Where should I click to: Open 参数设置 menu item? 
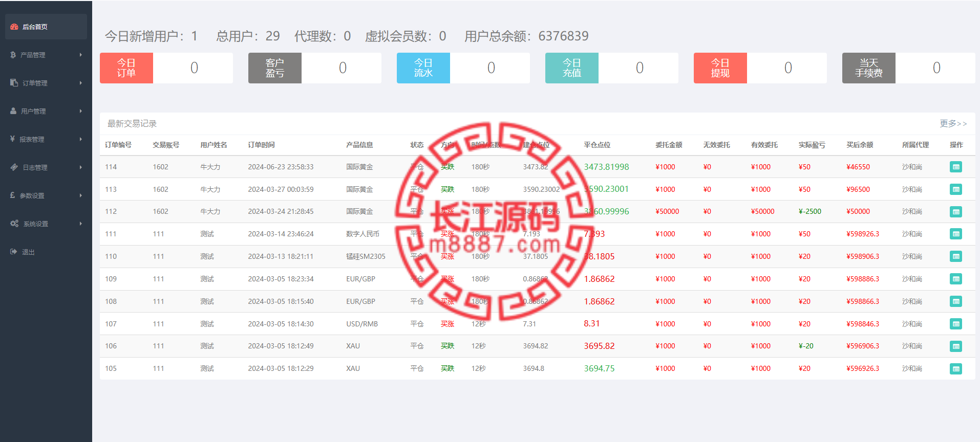point(46,195)
